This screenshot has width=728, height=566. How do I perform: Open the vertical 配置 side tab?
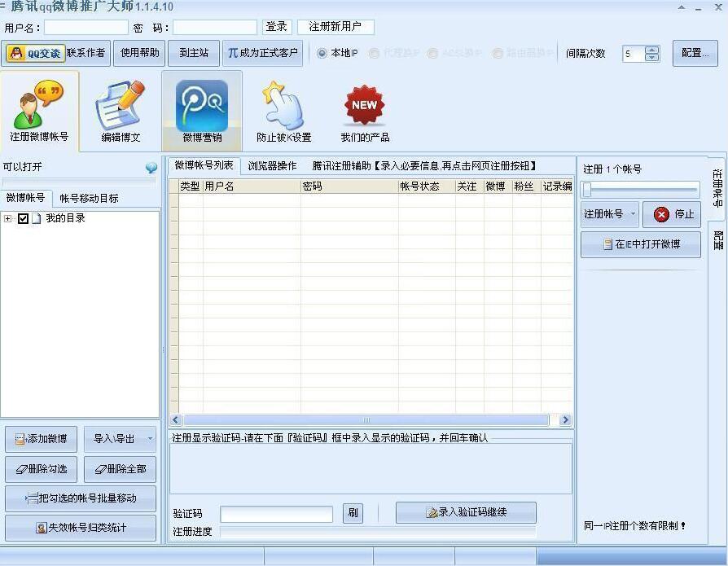(717, 239)
